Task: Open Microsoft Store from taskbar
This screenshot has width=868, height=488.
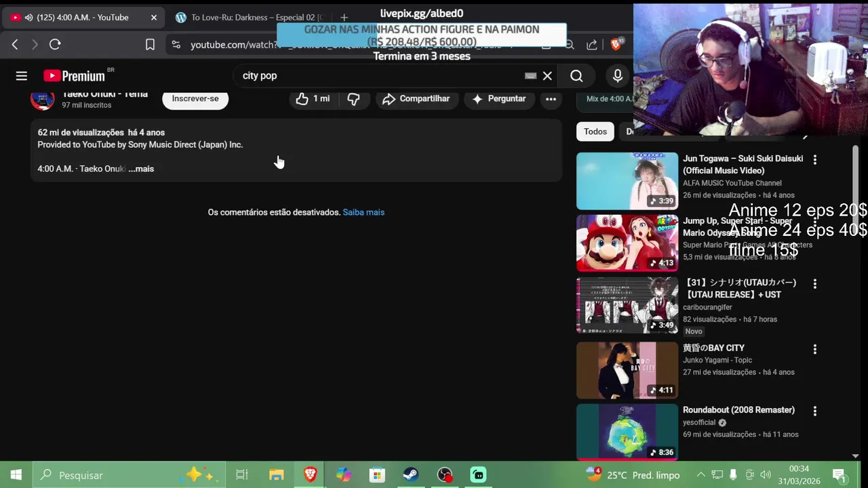Action: pos(377,475)
